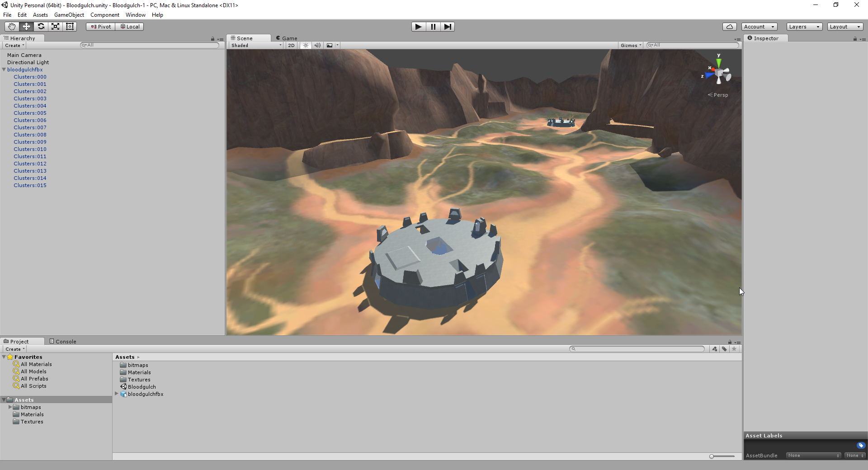This screenshot has height=470, width=868.
Task: Open the AssetBundle variant dropdown
Action: tap(855, 456)
